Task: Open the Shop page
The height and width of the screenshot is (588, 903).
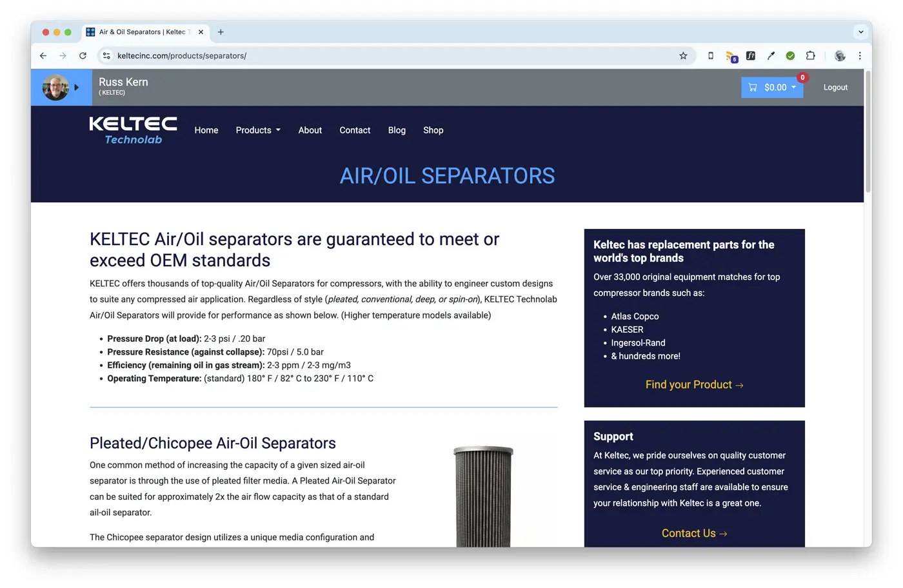Action: (x=433, y=130)
